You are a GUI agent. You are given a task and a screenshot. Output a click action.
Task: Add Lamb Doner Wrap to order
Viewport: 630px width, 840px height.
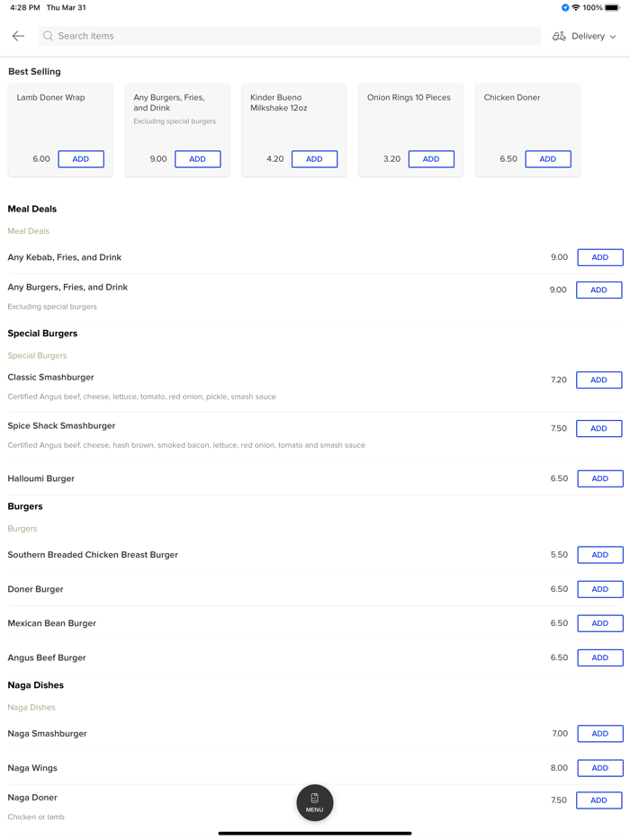point(81,159)
